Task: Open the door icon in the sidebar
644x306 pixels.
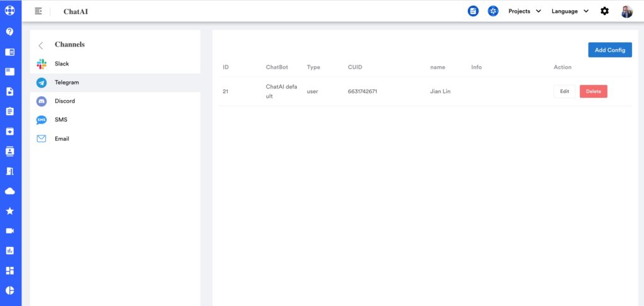Action: (x=10, y=171)
